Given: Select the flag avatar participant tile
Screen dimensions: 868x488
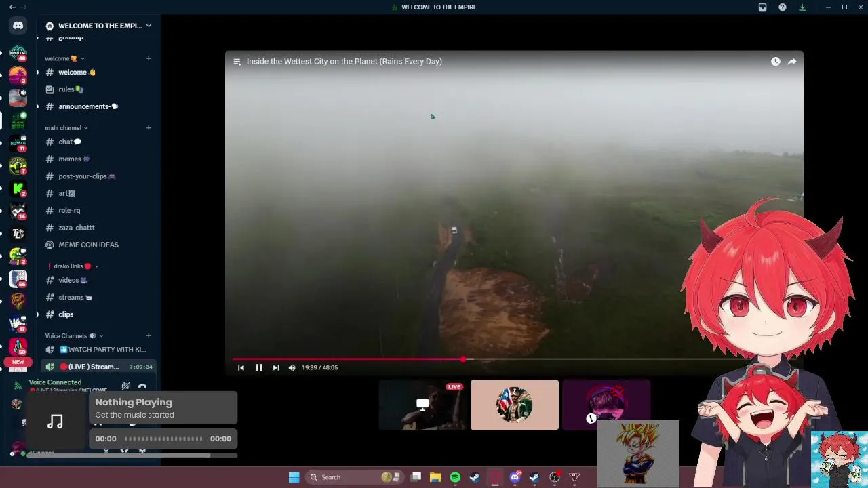Looking at the screenshot, I should tap(515, 405).
